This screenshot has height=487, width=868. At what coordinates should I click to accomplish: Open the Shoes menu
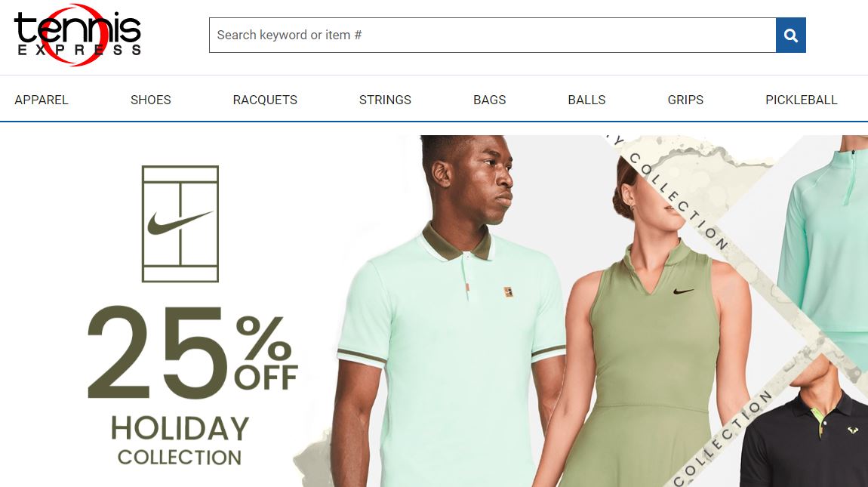[150, 100]
